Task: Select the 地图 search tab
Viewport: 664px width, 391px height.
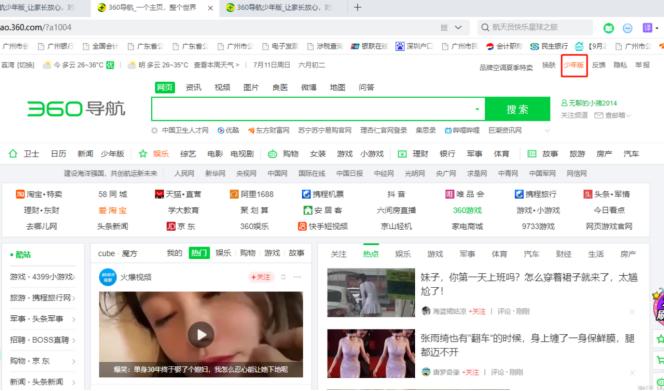Action: click(x=338, y=88)
